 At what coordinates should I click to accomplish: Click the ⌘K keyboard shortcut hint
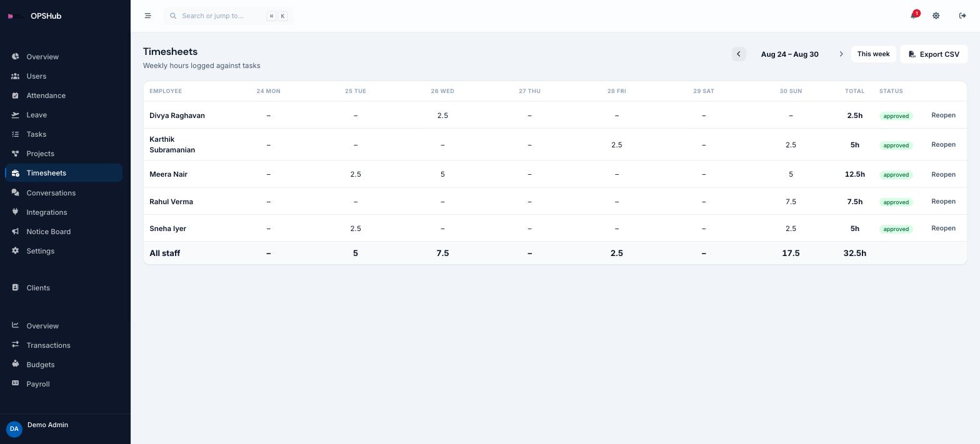277,16
